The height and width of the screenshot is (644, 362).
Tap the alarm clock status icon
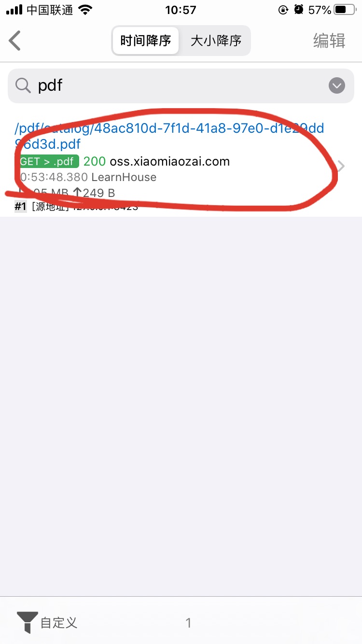pyautogui.click(x=299, y=10)
